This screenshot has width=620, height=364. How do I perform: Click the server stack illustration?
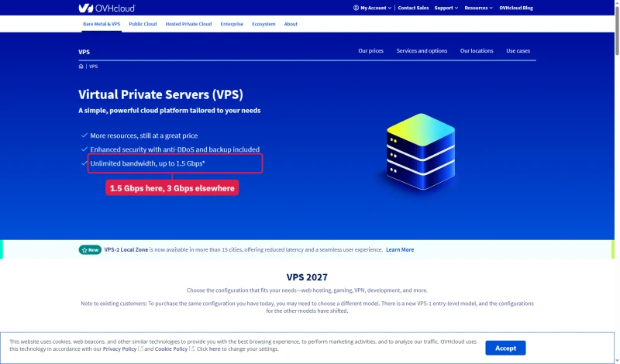pyautogui.click(x=421, y=152)
